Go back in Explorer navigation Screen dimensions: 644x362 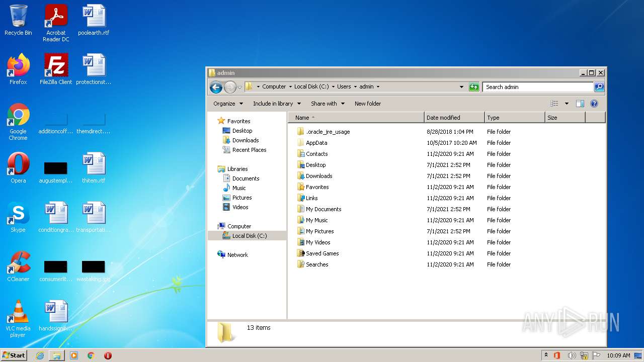216,87
